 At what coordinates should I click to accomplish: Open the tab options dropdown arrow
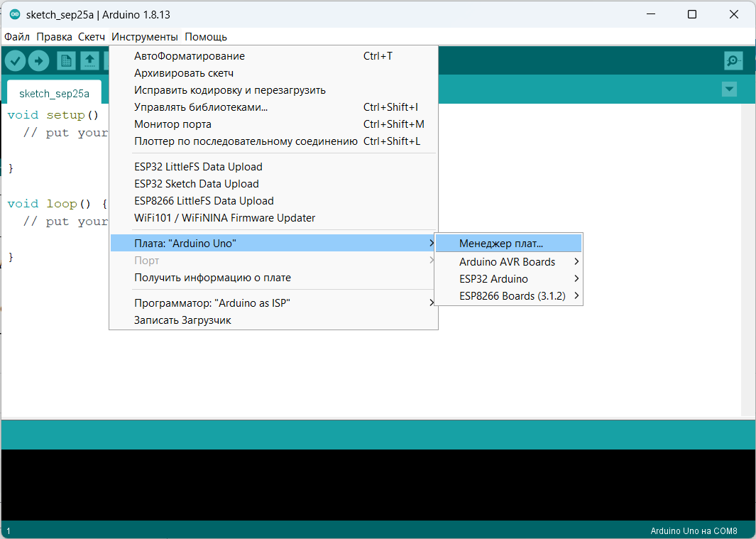[x=730, y=89]
